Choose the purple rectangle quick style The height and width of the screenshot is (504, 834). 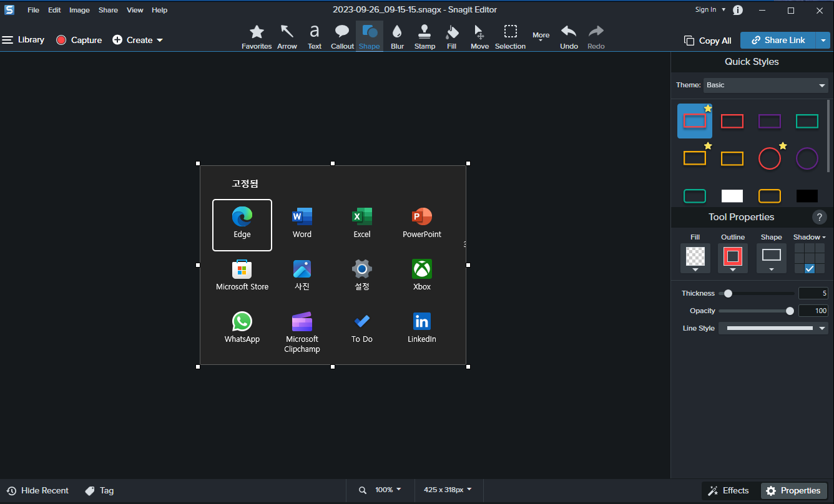[x=770, y=121]
